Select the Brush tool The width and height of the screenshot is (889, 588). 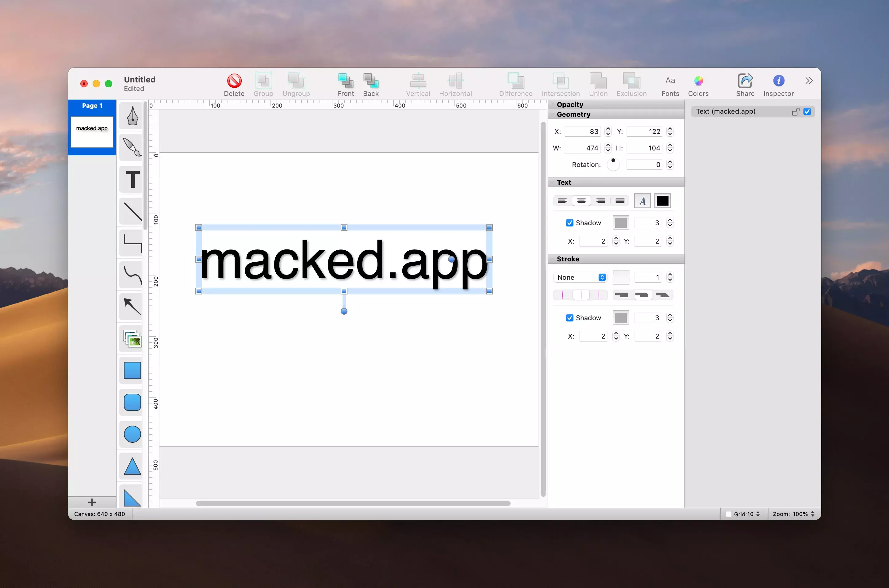tap(132, 147)
